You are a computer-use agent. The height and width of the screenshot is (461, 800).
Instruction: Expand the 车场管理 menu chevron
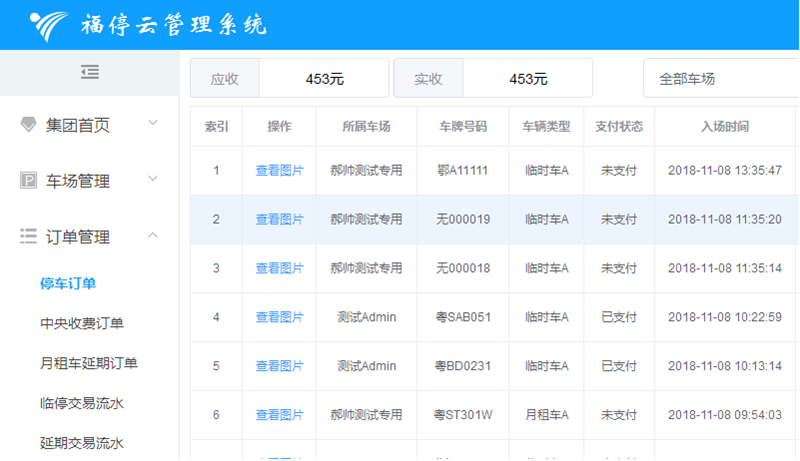pos(153,180)
